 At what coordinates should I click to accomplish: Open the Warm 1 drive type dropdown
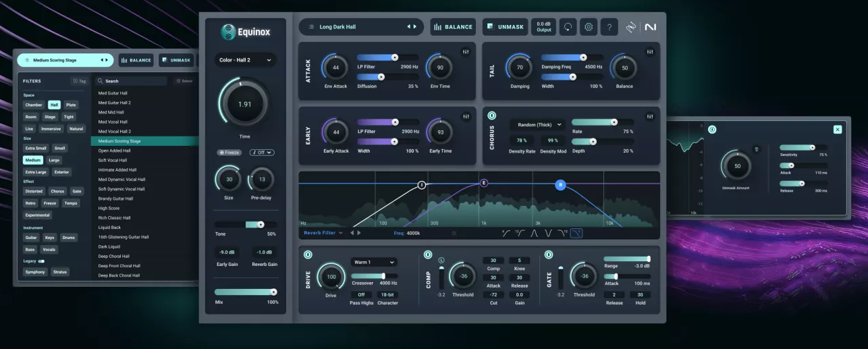[x=374, y=262]
